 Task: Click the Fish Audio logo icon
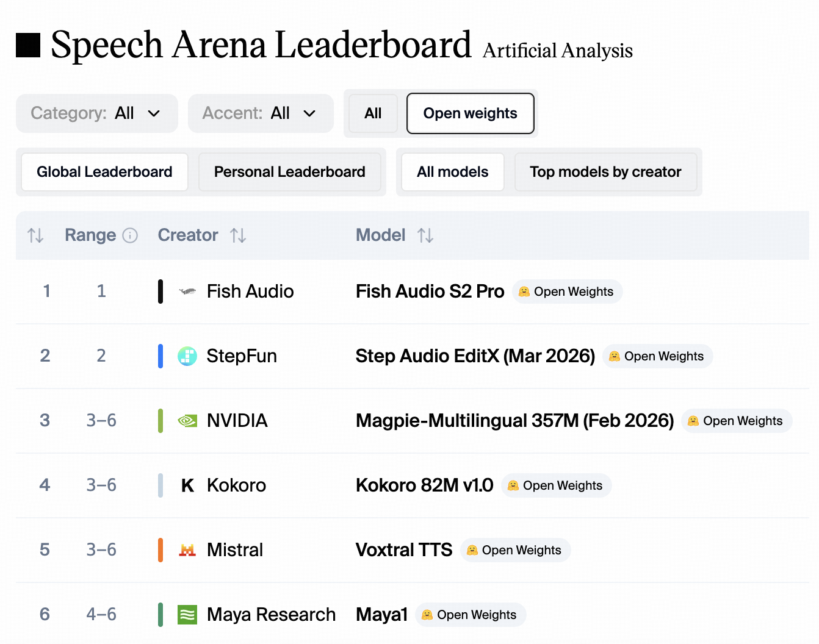coord(187,292)
